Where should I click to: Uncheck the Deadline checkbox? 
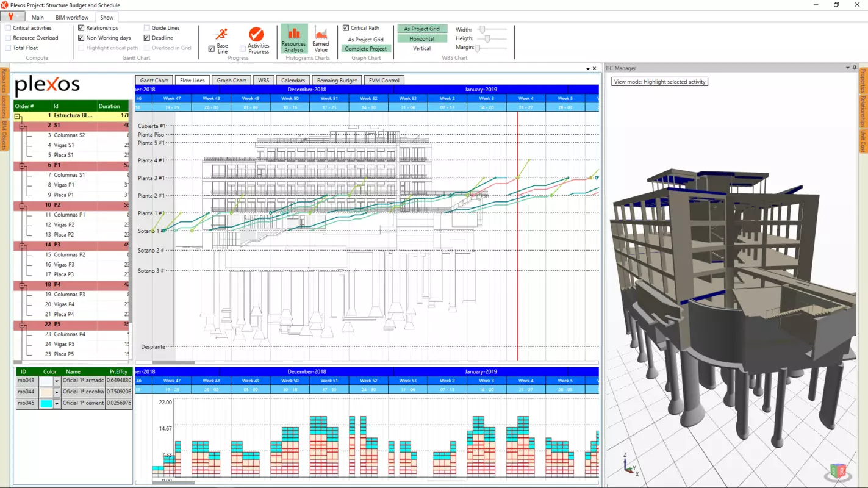pyautogui.click(x=146, y=38)
